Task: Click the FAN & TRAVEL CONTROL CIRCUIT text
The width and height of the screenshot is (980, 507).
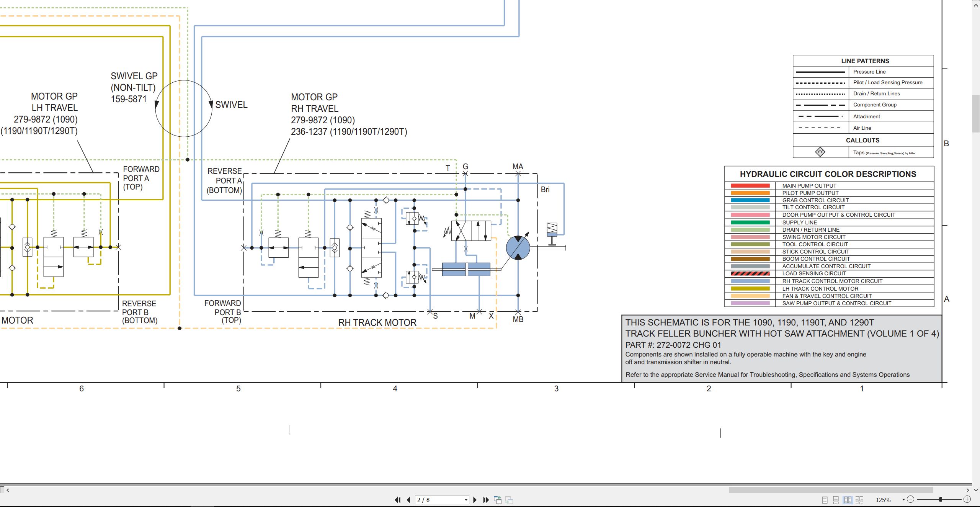Action: point(827,296)
